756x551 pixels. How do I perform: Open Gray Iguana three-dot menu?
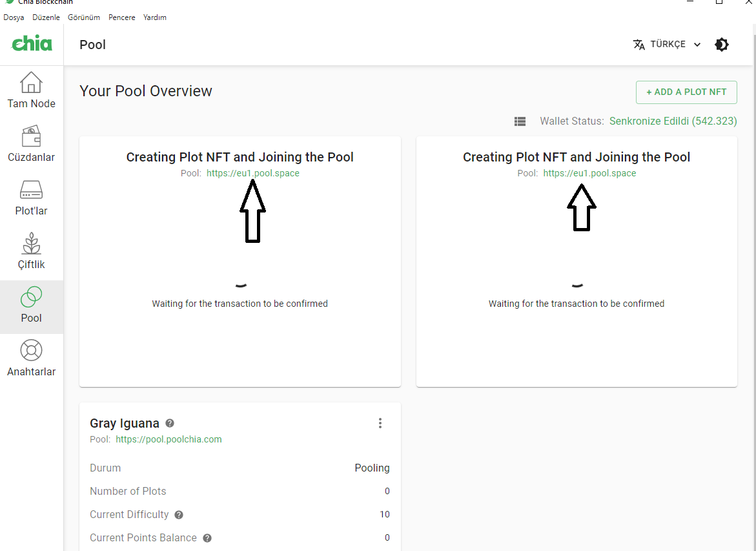tap(380, 423)
